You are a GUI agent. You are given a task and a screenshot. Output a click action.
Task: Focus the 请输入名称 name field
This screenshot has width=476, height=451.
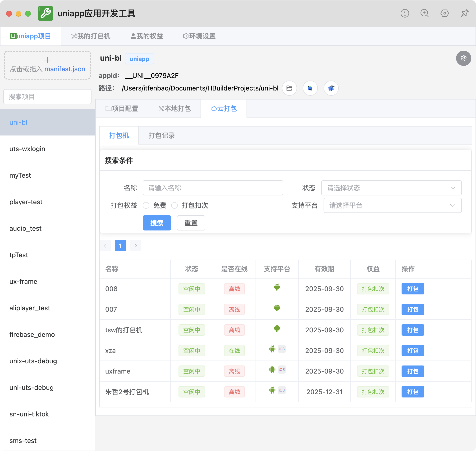(213, 188)
